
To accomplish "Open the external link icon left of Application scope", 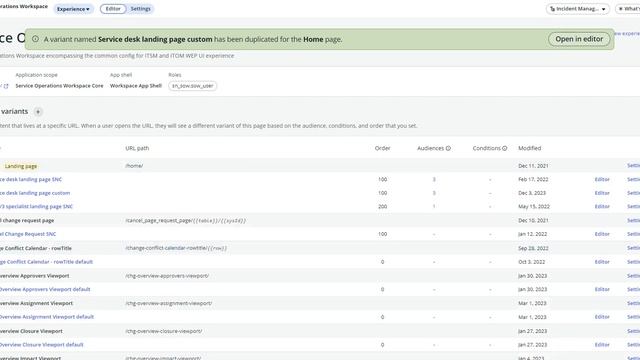I will click(x=6, y=86).
